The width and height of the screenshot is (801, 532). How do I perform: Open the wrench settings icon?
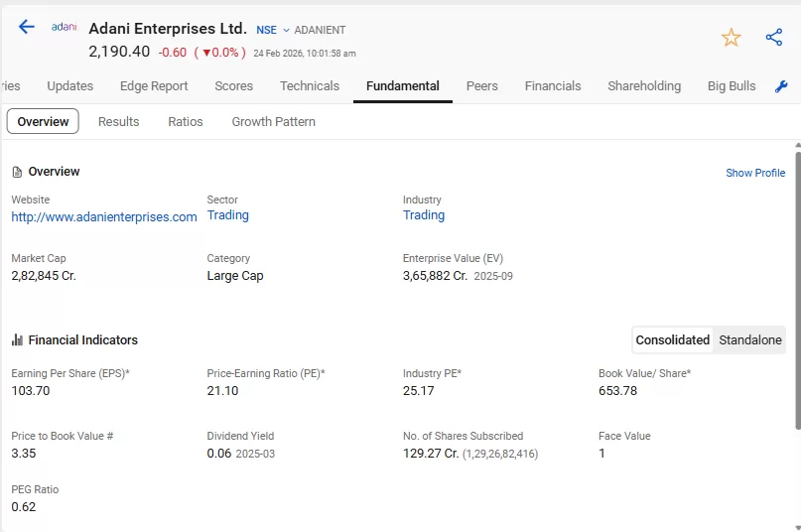tap(781, 86)
